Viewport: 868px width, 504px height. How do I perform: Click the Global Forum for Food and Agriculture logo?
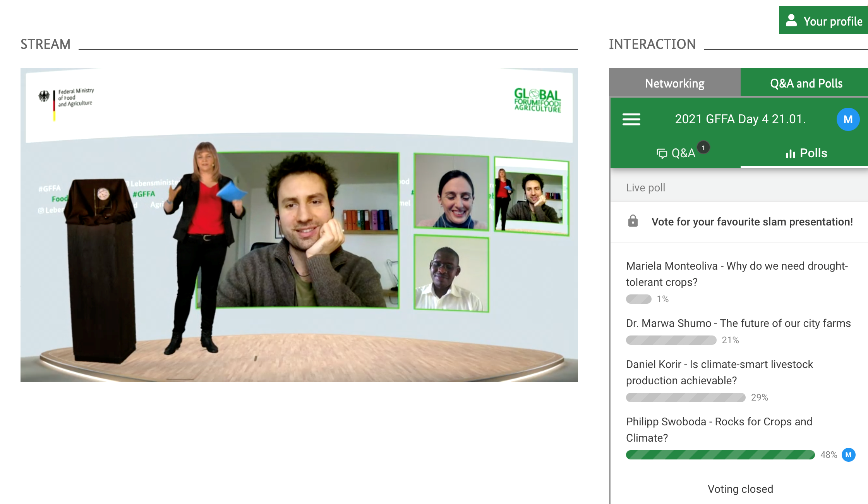(x=537, y=100)
